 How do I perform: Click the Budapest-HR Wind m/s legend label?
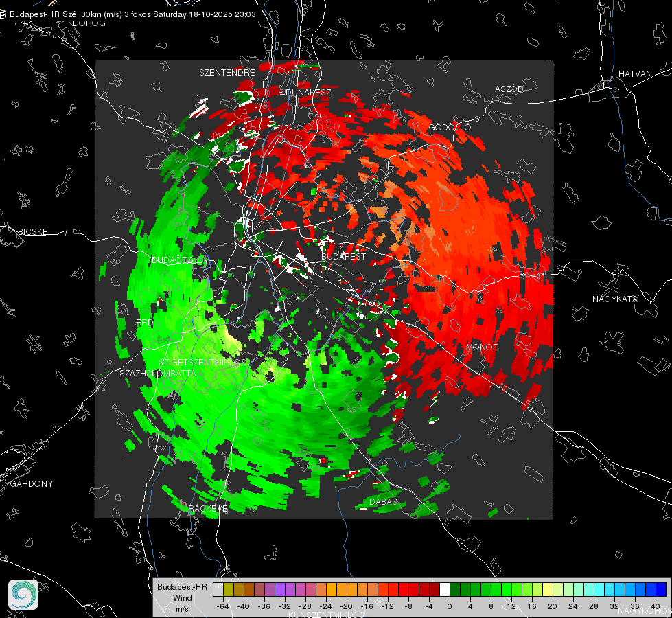coord(182,598)
